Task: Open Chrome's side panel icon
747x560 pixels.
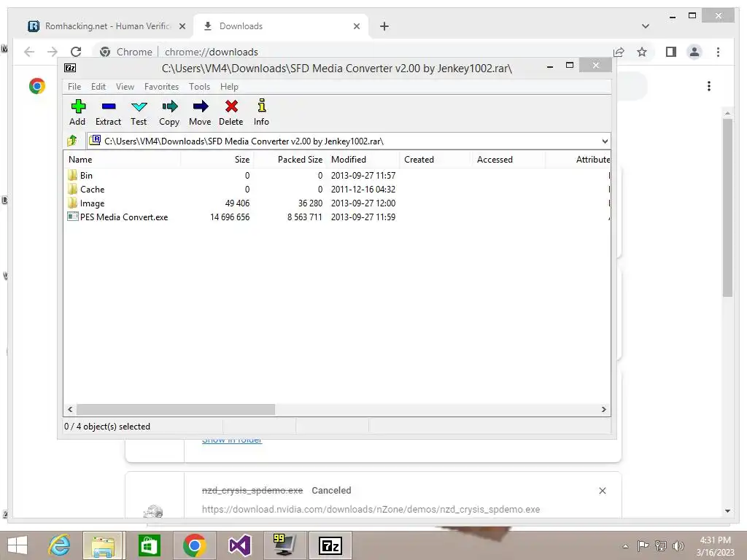Action: click(671, 52)
